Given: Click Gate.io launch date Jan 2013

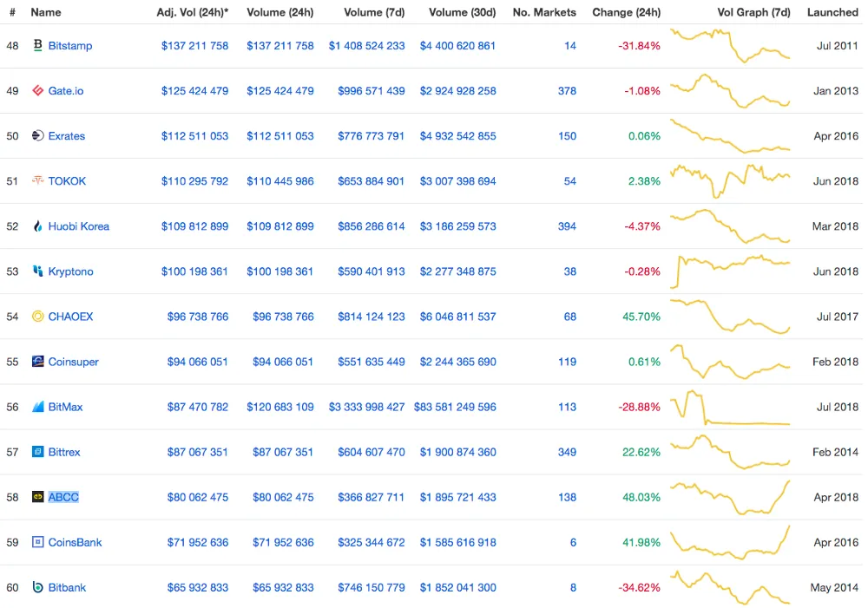Looking at the screenshot, I should pyautogui.click(x=836, y=91).
